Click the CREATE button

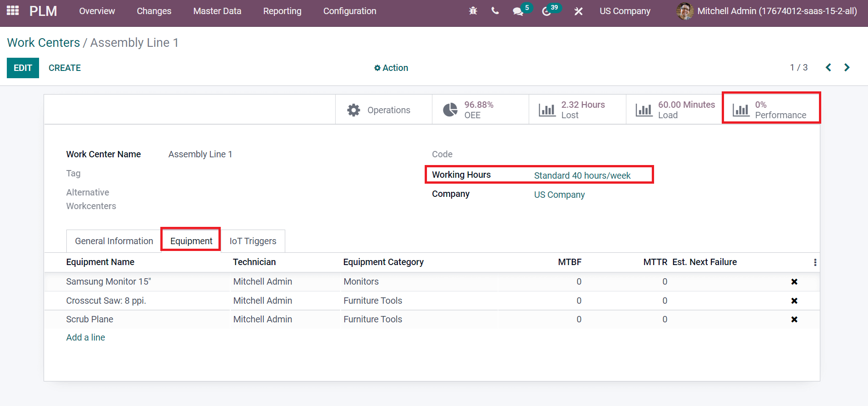click(x=64, y=68)
